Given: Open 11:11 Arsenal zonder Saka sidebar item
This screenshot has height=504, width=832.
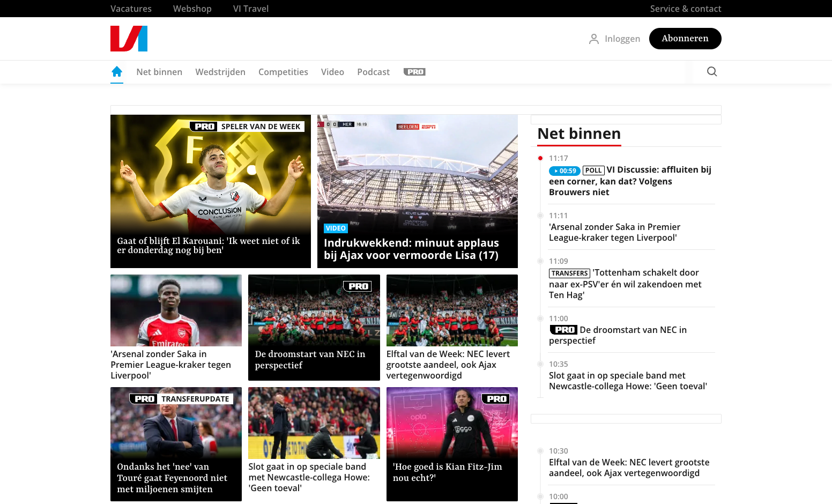Looking at the screenshot, I should 614,232.
